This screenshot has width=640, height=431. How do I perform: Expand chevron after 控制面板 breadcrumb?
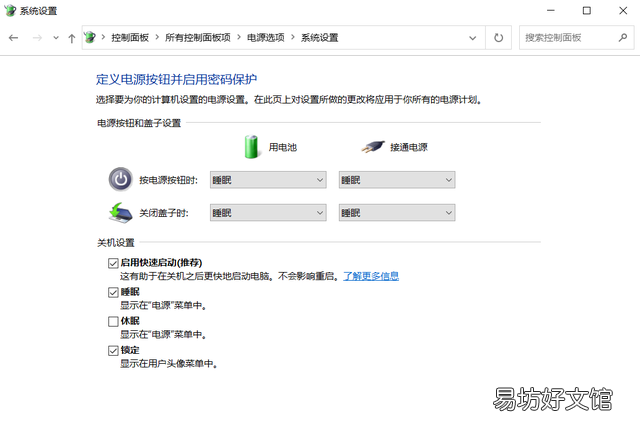(157, 38)
